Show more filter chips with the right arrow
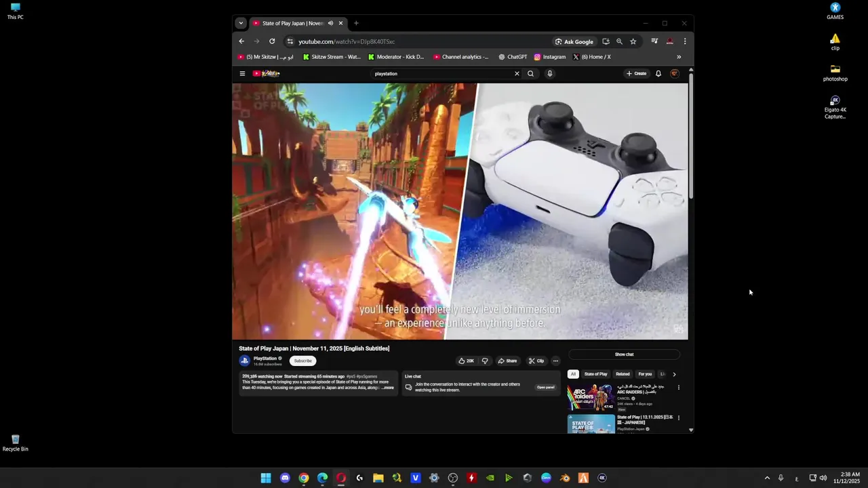The height and width of the screenshot is (488, 868). [674, 374]
